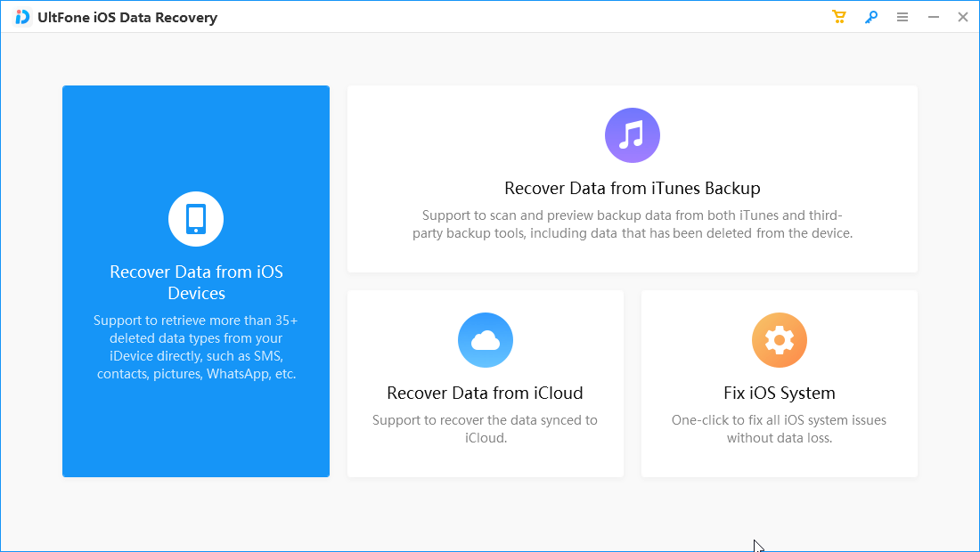
Task: Click the iTunes backup description text
Action: (633, 223)
